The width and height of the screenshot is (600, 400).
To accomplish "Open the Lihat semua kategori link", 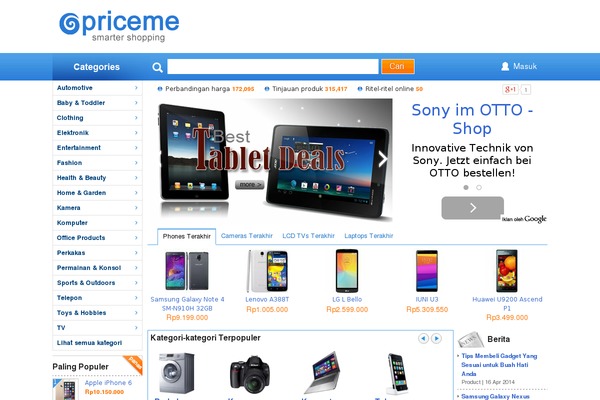I will [89, 343].
